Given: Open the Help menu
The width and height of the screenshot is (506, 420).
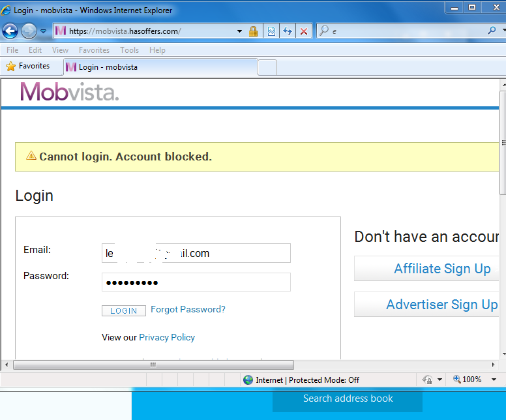Looking at the screenshot, I should pos(158,50).
